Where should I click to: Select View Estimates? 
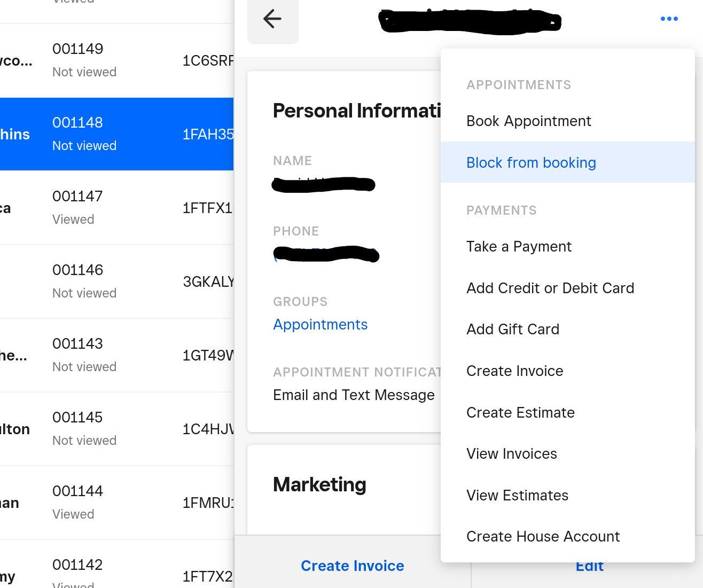click(x=517, y=495)
